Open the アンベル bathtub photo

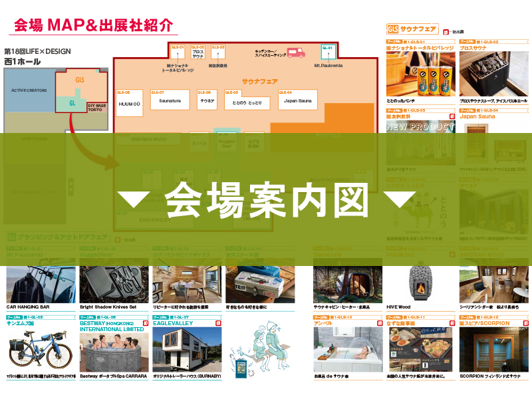(x=348, y=350)
